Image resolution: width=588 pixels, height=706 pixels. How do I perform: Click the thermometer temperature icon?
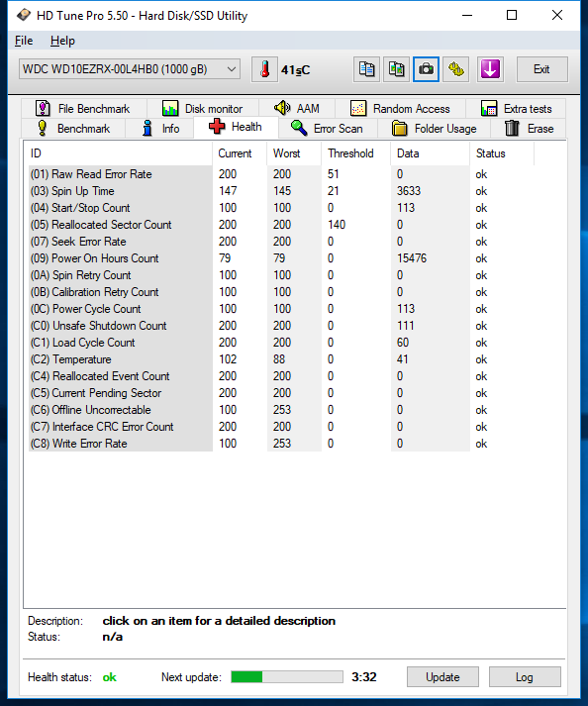click(264, 69)
